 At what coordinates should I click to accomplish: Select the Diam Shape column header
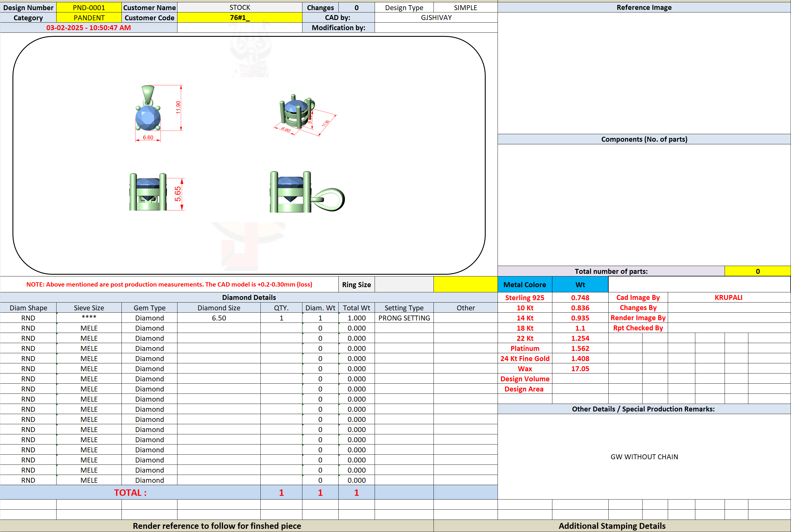[x=28, y=308]
